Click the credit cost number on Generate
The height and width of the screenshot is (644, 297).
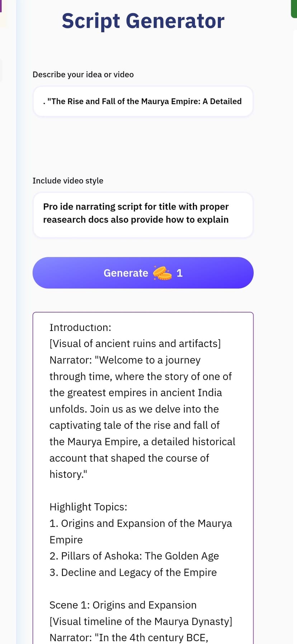(x=180, y=273)
